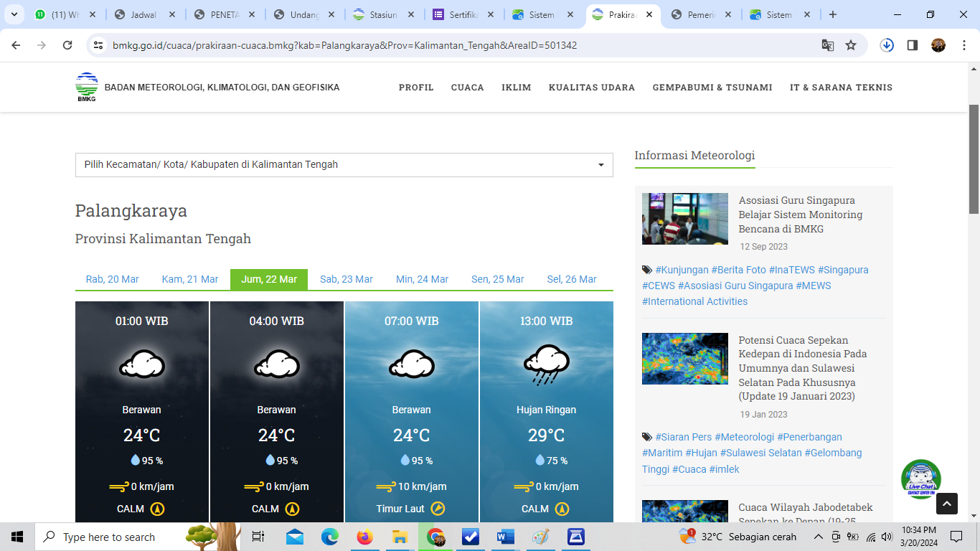Click the browser address bar URL
Image resolution: width=980 pixels, height=551 pixels.
tap(344, 45)
